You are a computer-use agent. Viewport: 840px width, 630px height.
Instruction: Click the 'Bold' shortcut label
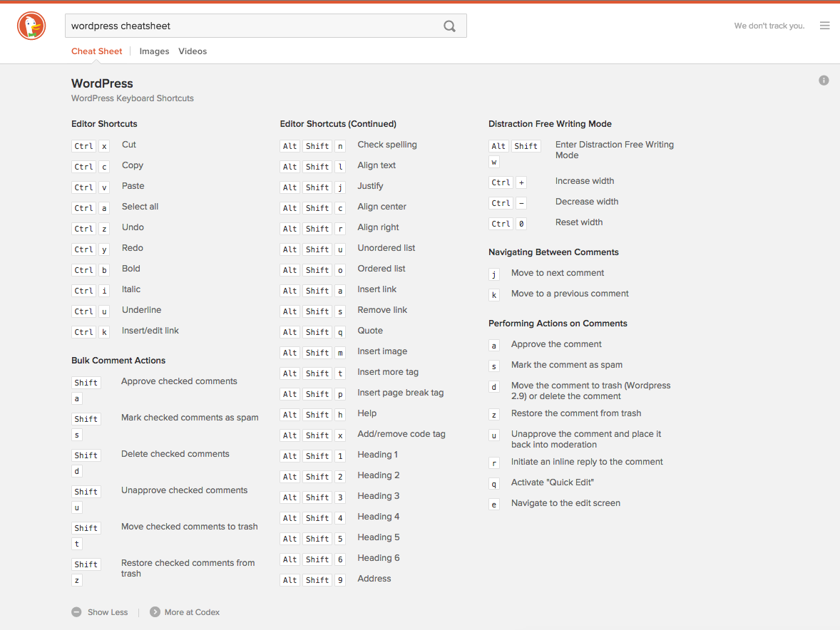pyautogui.click(x=130, y=269)
